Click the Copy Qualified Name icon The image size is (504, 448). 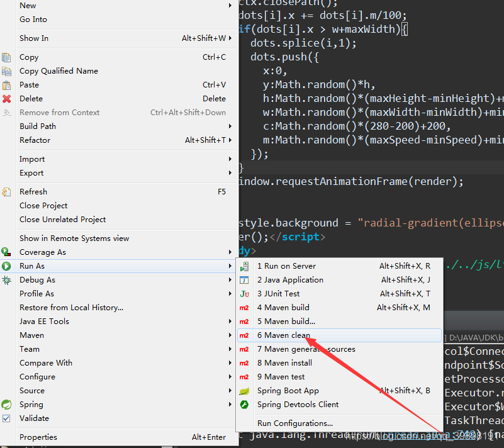[6, 71]
